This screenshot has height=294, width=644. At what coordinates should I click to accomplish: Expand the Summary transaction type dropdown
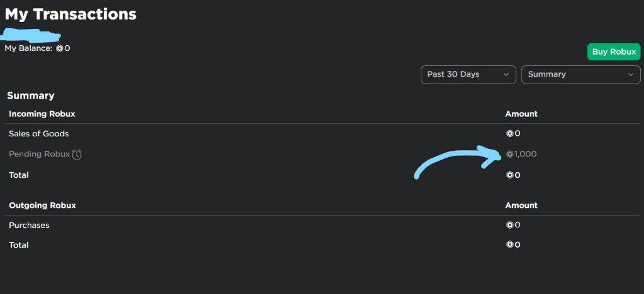click(580, 75)
